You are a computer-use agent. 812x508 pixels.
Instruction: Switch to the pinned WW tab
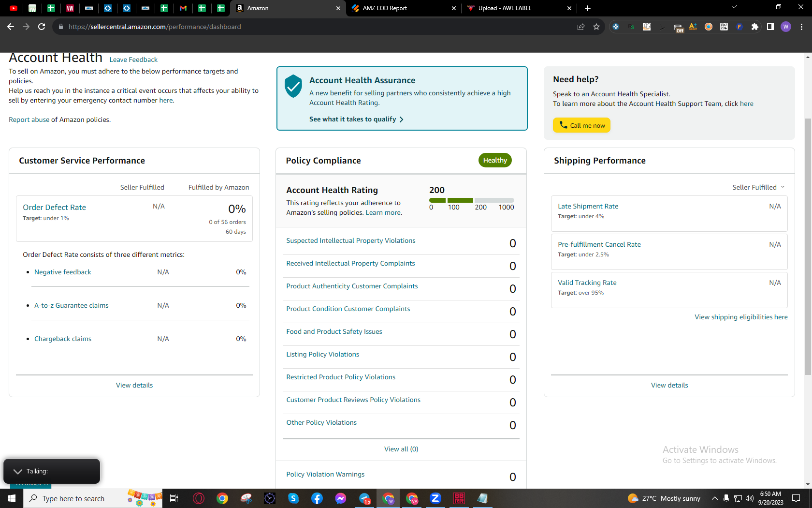point(70,8)
